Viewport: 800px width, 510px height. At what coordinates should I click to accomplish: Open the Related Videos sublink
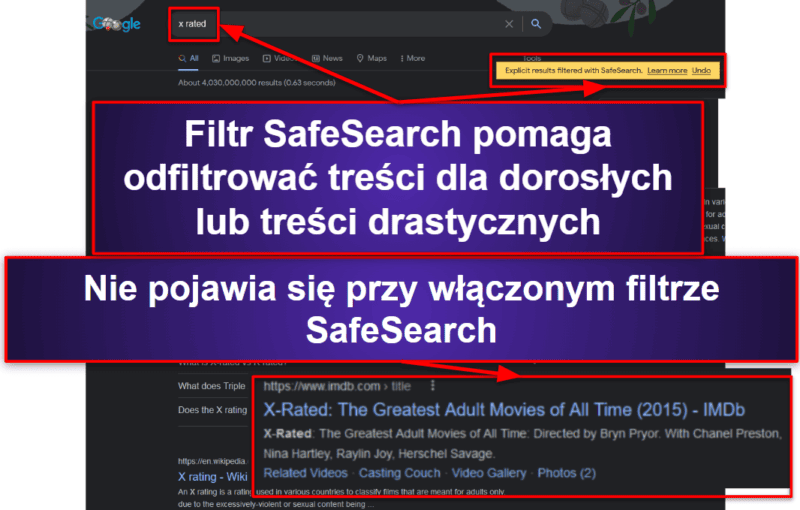[305, 473]
